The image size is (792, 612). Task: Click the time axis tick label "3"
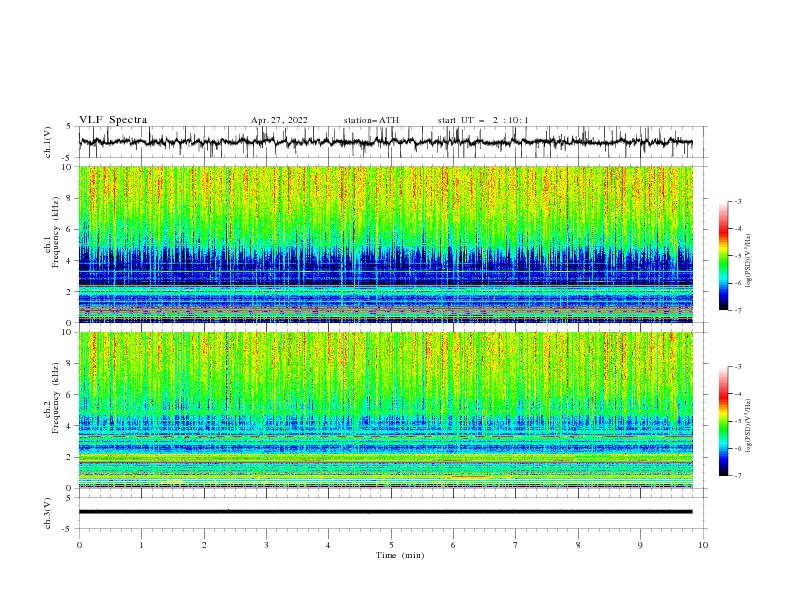[266, 545]
